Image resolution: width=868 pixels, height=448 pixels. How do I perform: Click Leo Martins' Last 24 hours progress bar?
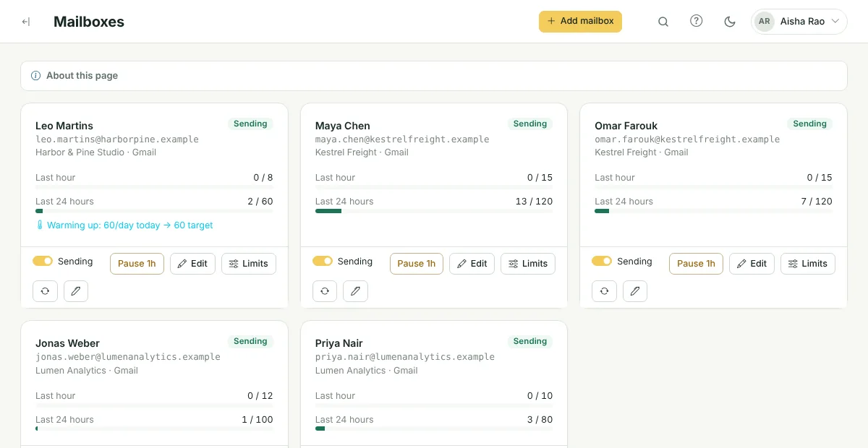(154, 211)
